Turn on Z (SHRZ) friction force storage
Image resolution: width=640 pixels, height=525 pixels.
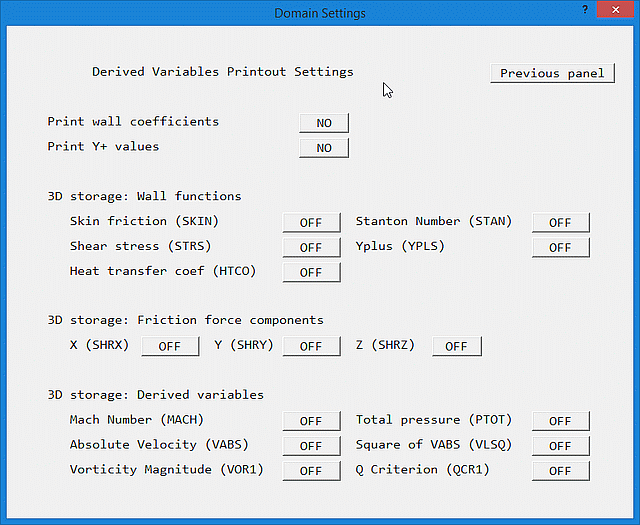pos(456,346)
